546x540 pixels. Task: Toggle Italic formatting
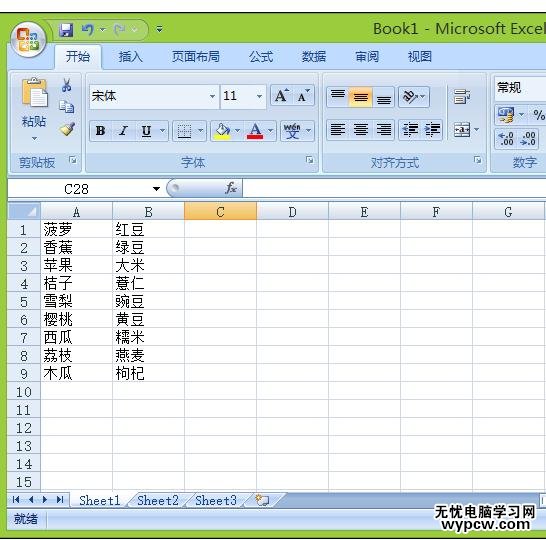(x=123, y=131)
